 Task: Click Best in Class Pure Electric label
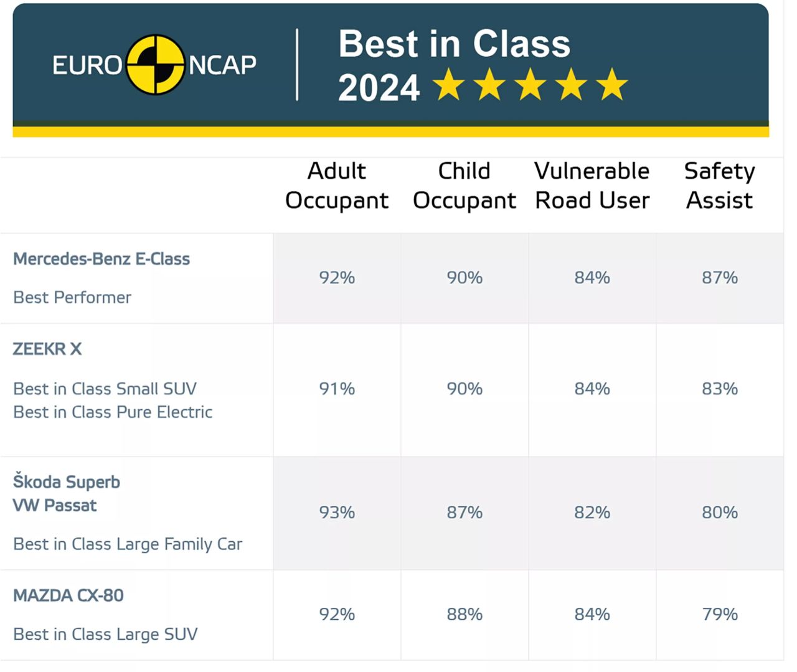[113, 412]
